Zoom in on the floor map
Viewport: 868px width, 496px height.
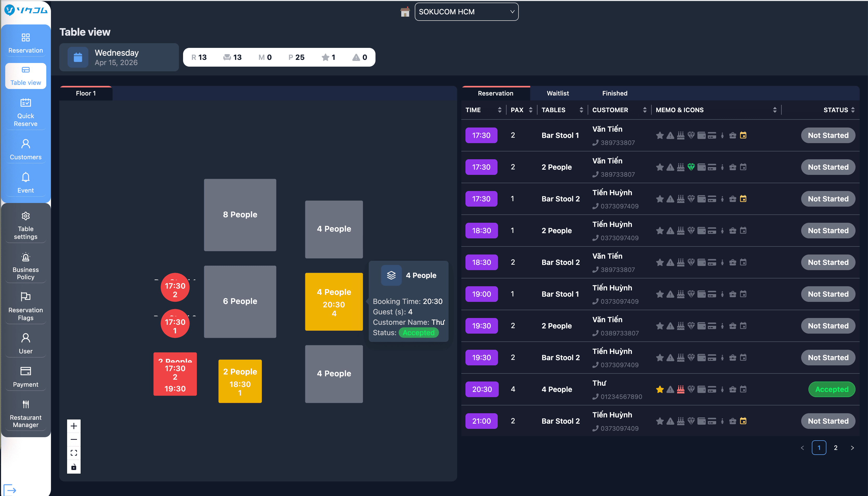pos(74,426)
